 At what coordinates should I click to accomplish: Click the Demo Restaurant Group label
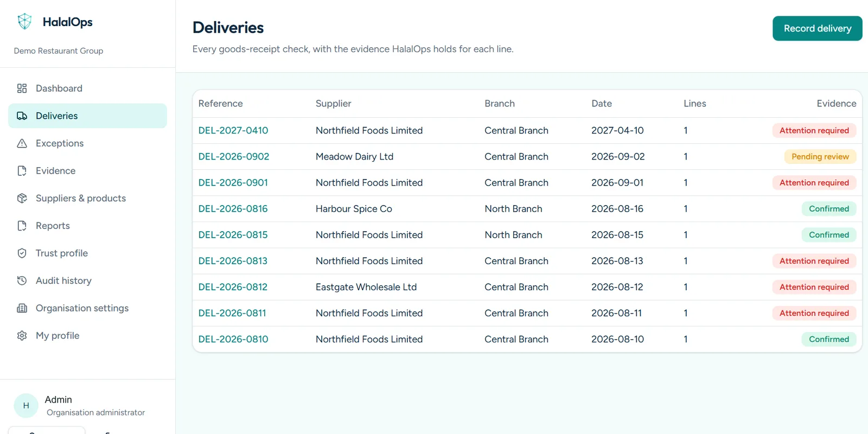click(x=59, y=51)
